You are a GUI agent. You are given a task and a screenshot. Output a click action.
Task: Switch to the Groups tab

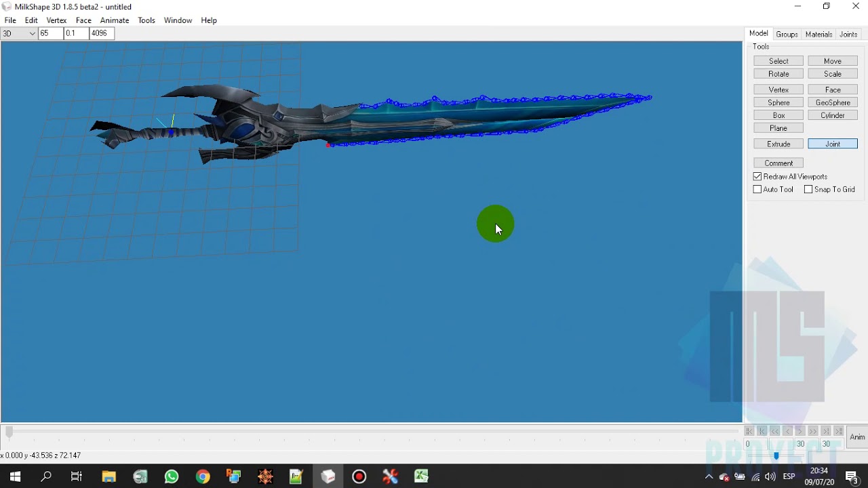click(x=787, y=35)
